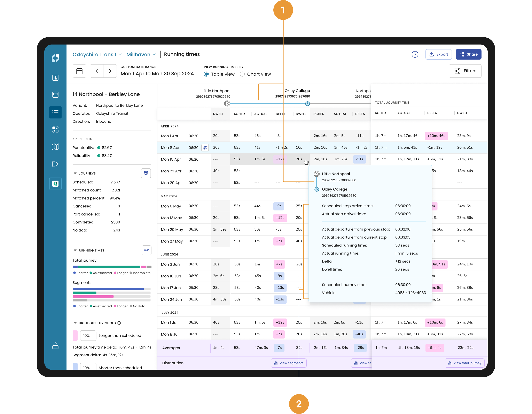Image resolution: width=532 pixels, height=414 pixels.
Task: Click the running times segment link icon
Action: pos(146,250)
